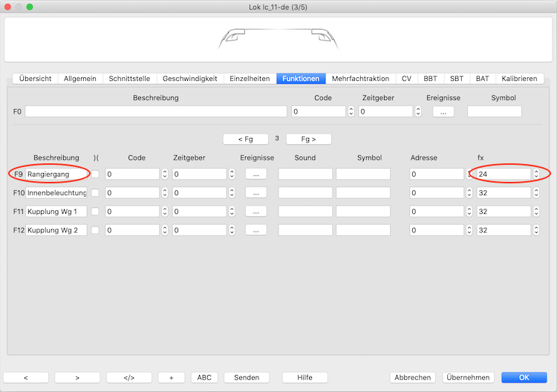The image size is (557, 392).
Task: Adjust the F9 fx value stepper
Action: pyautogui.click(x=535, y=174)
